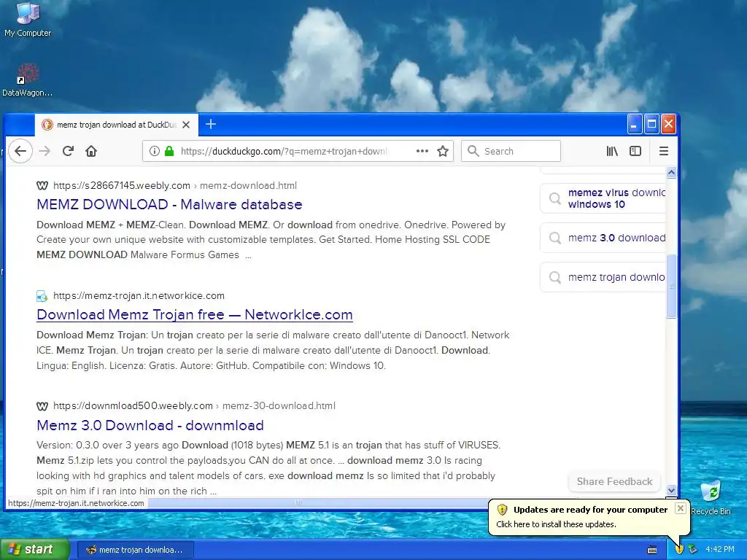Minimize the Firefox window

(634, 124)
